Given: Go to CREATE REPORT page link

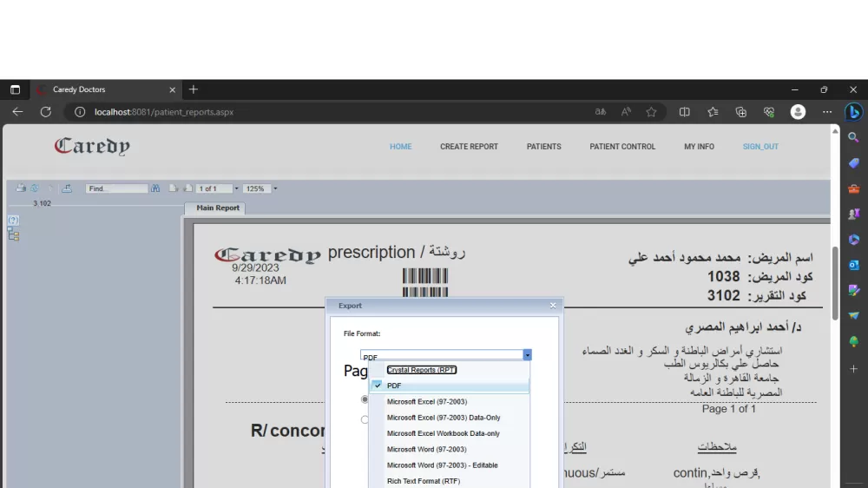Looking at the screenshot, I should (469, 147).
